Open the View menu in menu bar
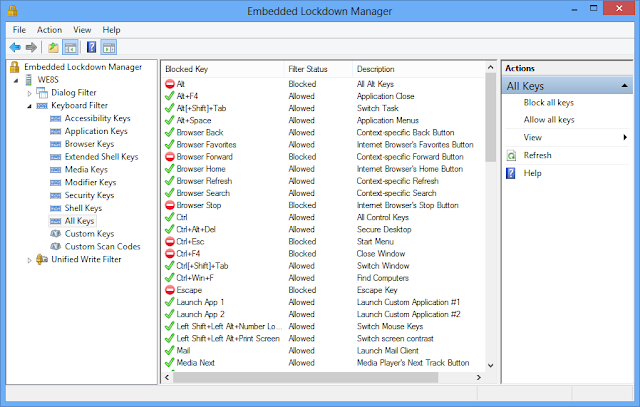 pos(82,30)
